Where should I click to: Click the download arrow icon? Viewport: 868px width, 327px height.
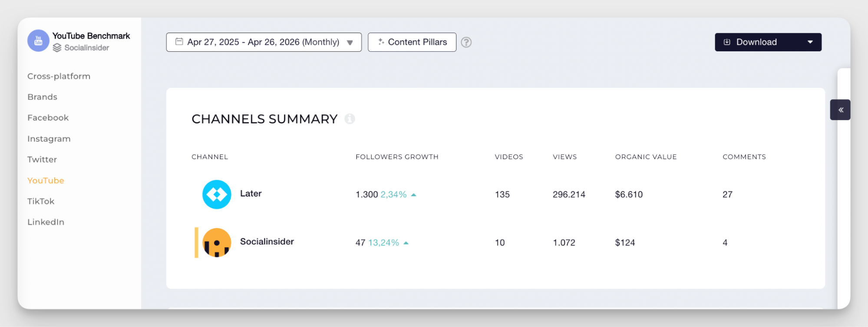(x=727, y=42)
